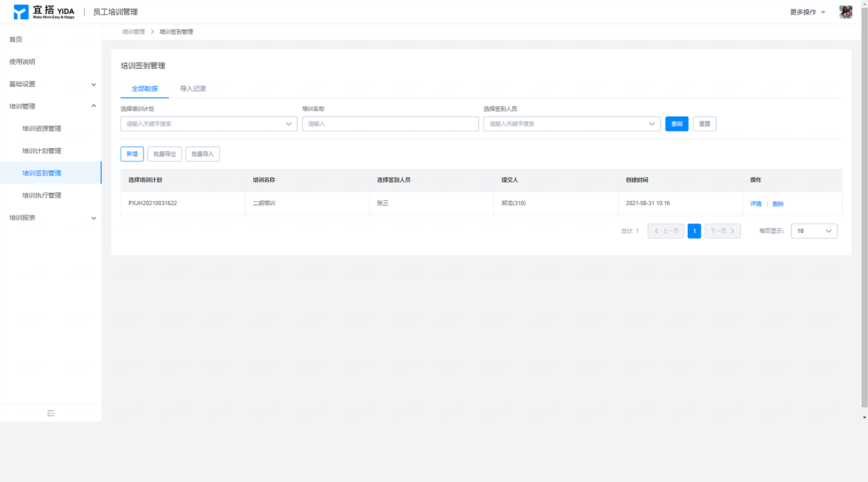The image size is (868, 482).
Task: Open the 选择培训计划 search dropdown
Action: (209, 124)
